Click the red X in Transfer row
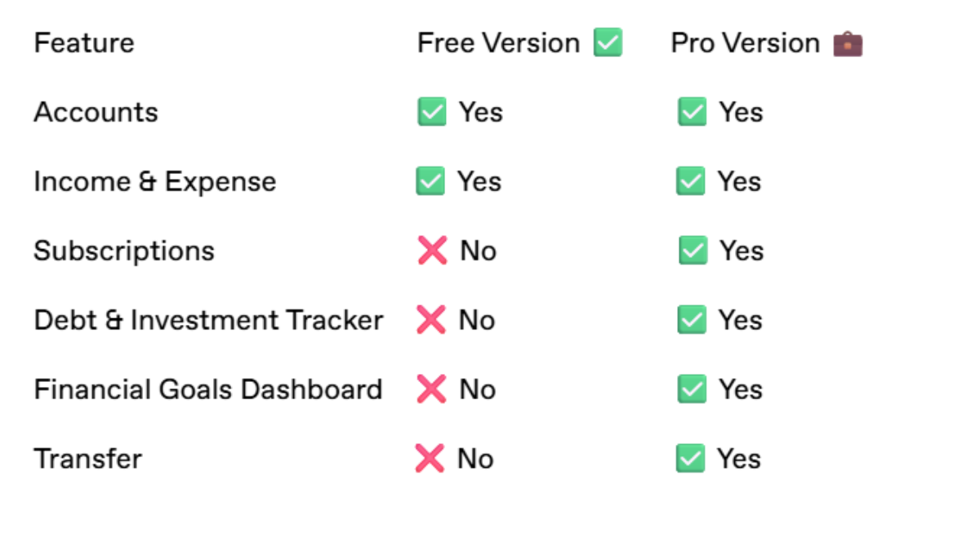The width and height of the screenshot is (980, 551). tap(430, 459)
